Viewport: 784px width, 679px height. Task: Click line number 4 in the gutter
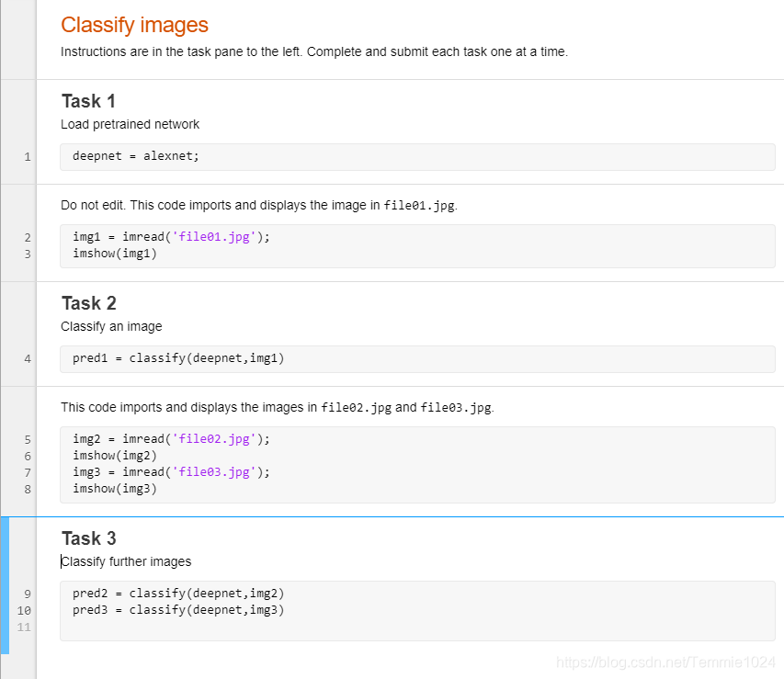pos(28,359)
